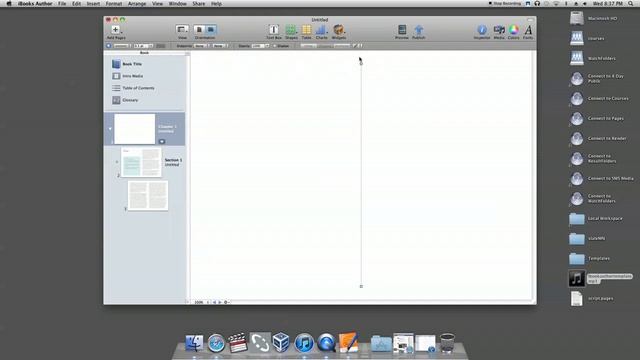
Task: Insert a Text Box from toolbar
Action: [274, 31]
